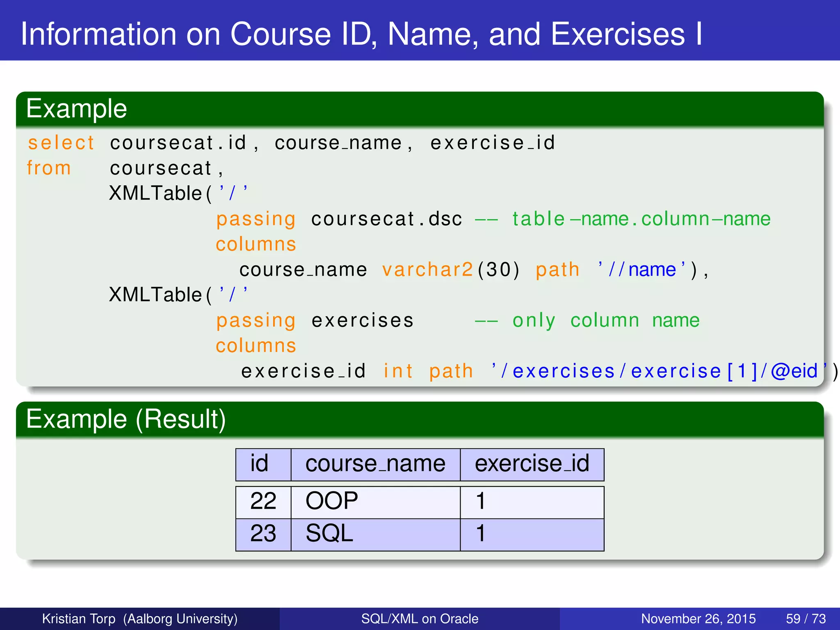Click the first 'XMLTable(' call
840x630 pixels.
click(x=160, y=193)
